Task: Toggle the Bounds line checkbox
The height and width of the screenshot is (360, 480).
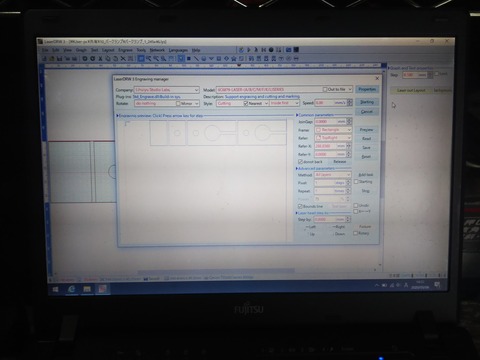Action: pos(300,206)
